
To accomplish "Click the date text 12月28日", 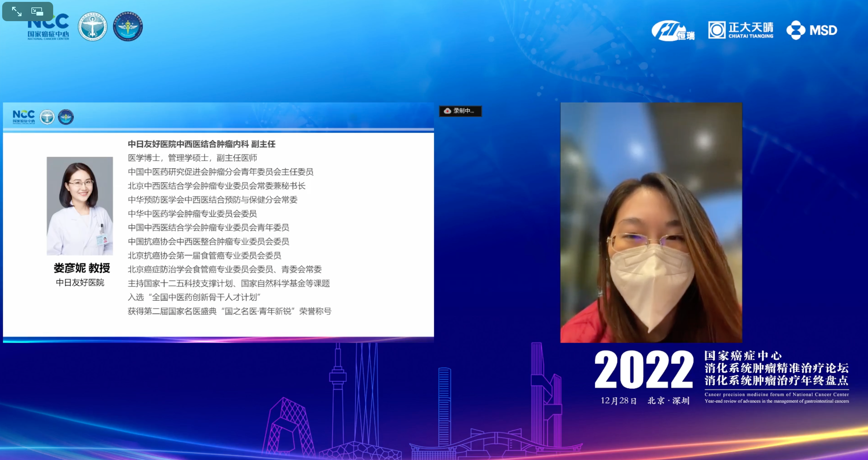I will (x=618, y=401).
